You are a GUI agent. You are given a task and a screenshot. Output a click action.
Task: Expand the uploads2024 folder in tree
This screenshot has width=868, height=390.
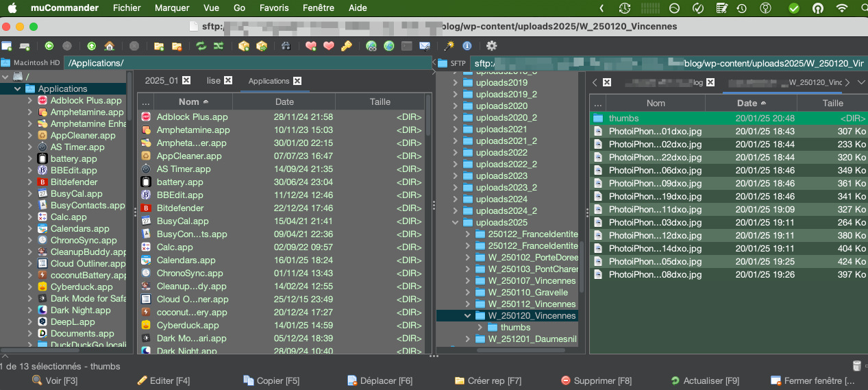point(456,199)
